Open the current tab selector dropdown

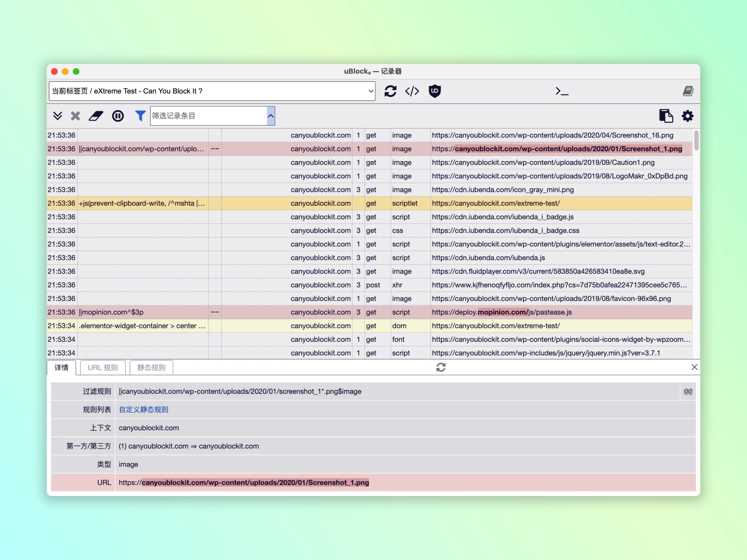[x=212, y=91]
